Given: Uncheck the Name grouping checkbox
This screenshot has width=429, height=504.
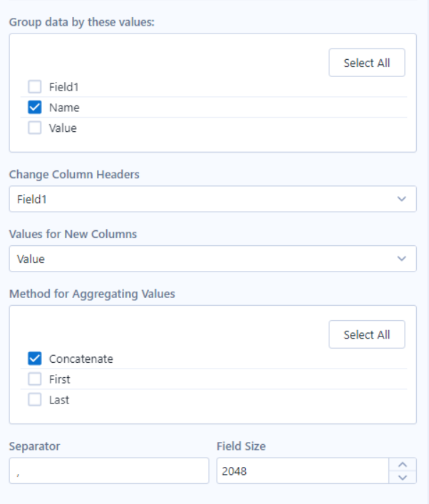Looking at the screenshot, I should coord(35,108).
